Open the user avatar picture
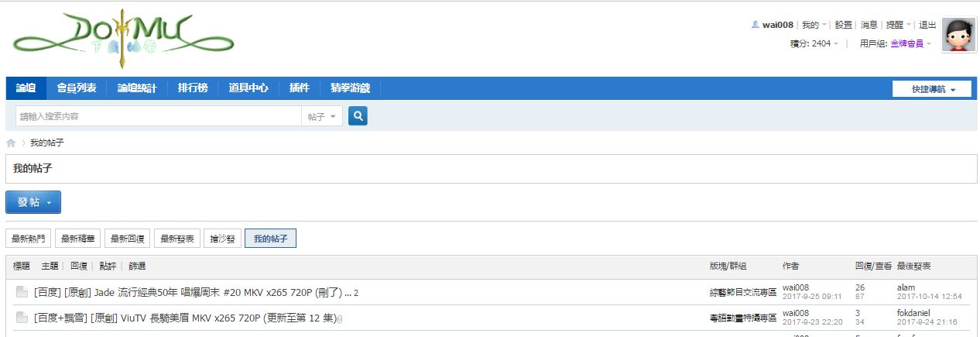This screenshot has width=980, height=337. 958,36
